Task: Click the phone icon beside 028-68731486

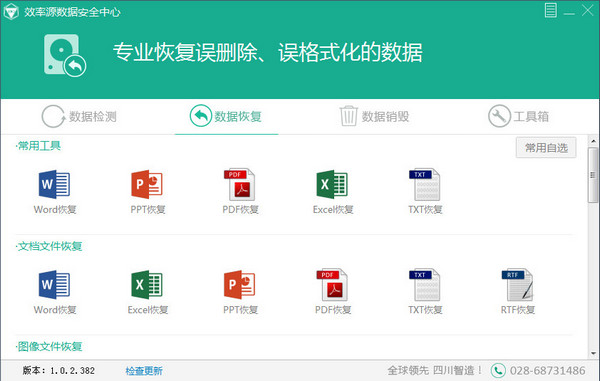Action: point(498,370)
